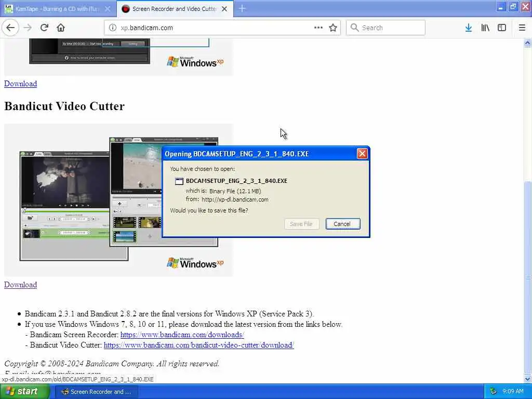Image resolution: width=532 pixels, height=399 pixels.
Task: Click the Bandicut Video Cutter screenshot image
Action: tap(118, 200)
